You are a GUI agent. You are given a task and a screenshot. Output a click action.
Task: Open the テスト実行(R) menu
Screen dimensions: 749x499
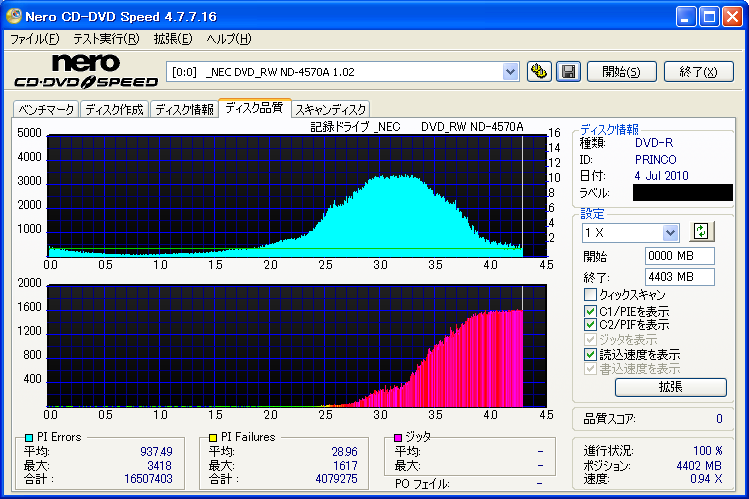(106, 39)
